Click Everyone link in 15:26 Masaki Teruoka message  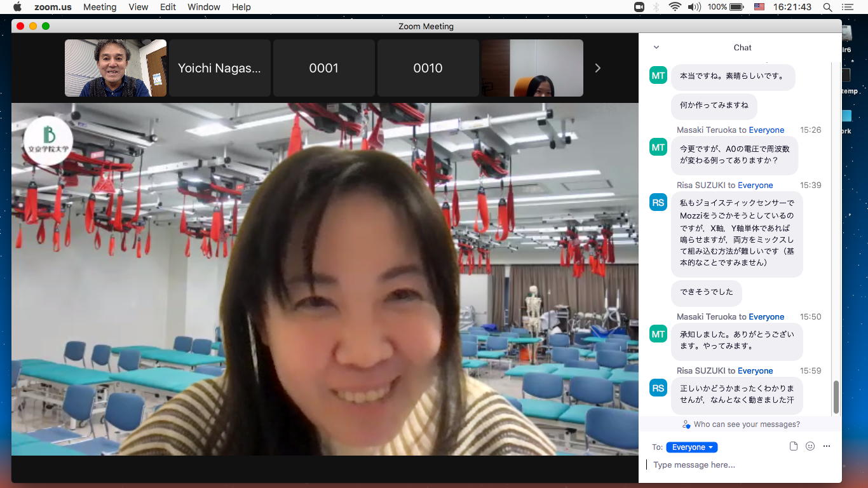(x=766, y=130)
